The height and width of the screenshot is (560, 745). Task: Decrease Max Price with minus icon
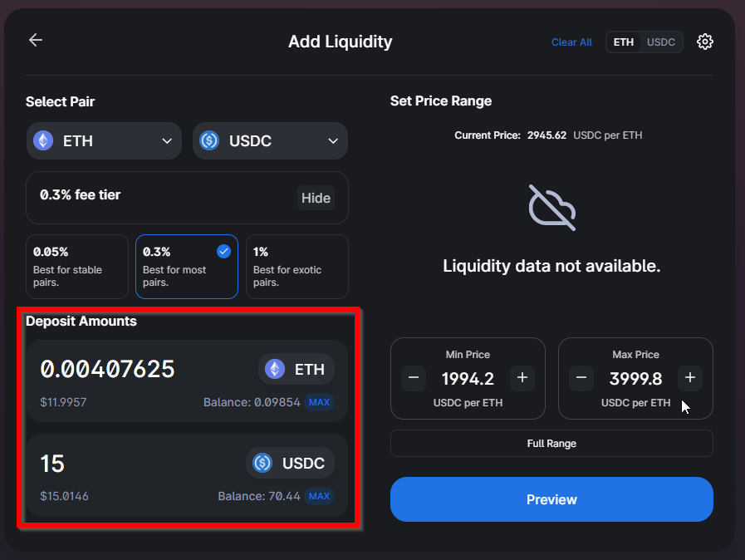(x=581, y=378)
